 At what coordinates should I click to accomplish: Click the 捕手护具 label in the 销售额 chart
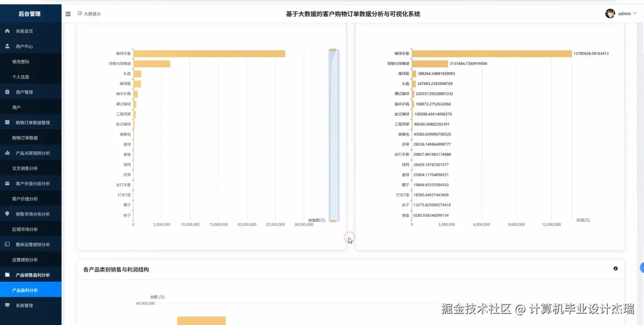124,94
